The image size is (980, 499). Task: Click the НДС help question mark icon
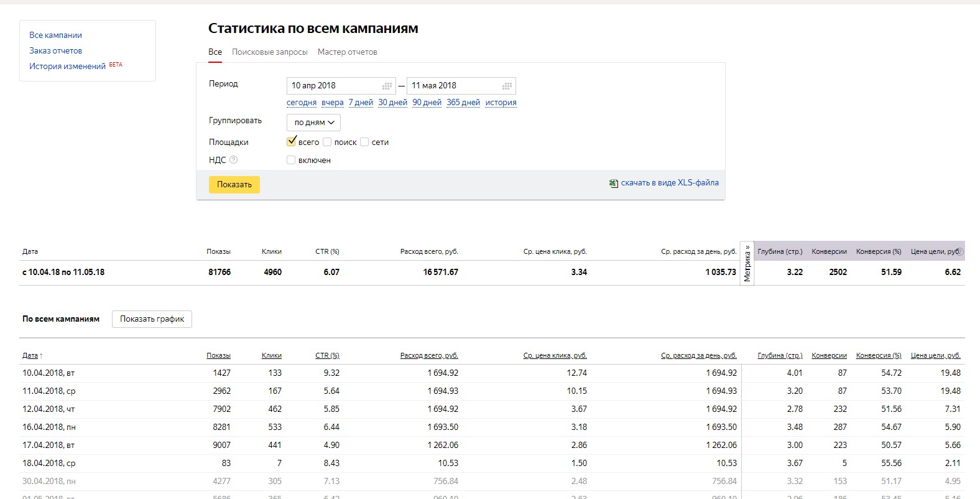click(x=234, y=160)
